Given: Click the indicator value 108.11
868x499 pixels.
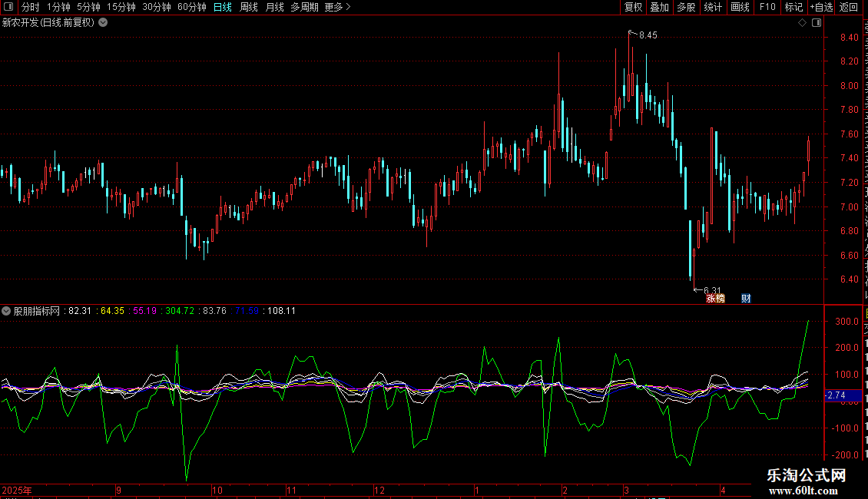Looking at the screenshot, I should coord(282,311).
